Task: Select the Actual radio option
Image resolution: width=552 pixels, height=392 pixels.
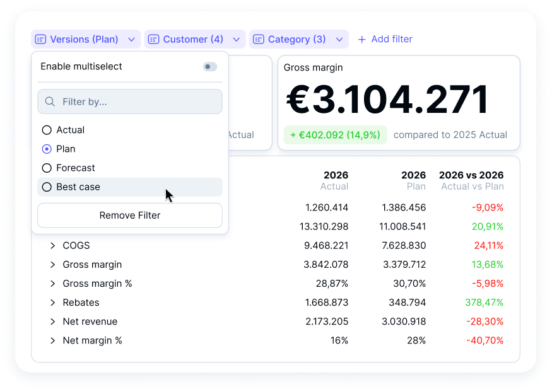Action: [x=47, y=130]
